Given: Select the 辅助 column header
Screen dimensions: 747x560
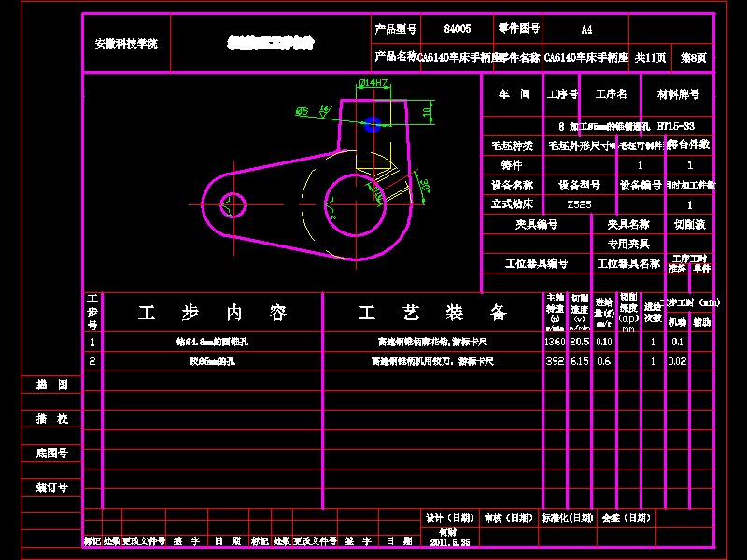Looking at the screenshot, I should click(702, 322).
